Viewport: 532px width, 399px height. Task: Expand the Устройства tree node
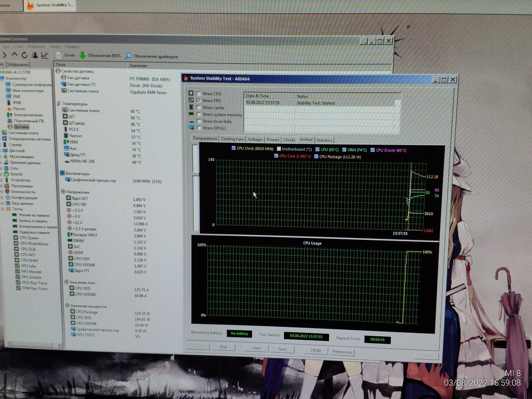1,180
